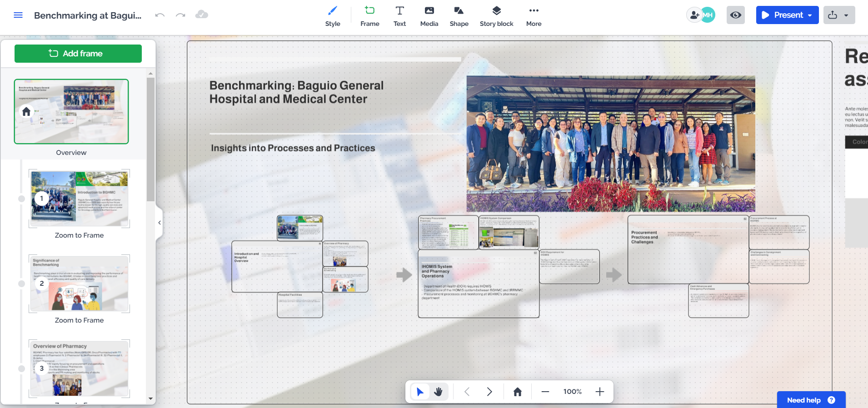Viewport: 868px width, 408px height.
Task: Select the Text tool
Action: click(399, 16)
